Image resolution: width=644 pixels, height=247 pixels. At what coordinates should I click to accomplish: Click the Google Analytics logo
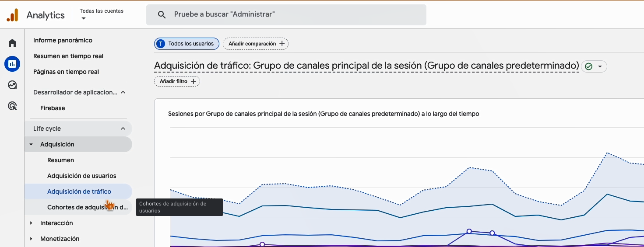point(13,15)
